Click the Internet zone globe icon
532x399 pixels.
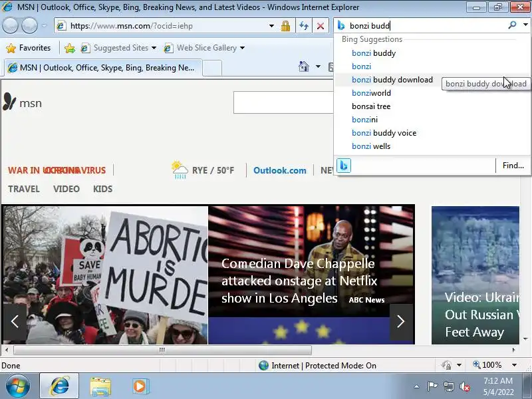[x=263, y=365]
